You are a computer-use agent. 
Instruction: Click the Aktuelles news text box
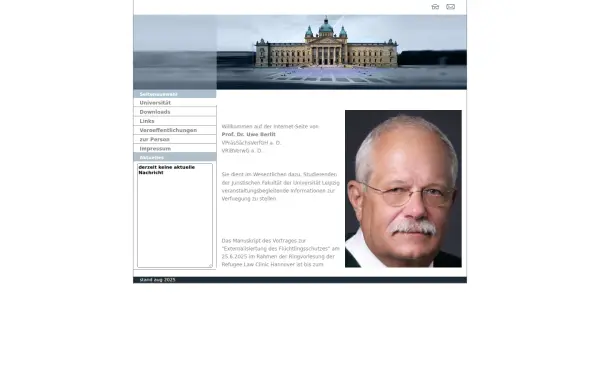(x=175, y=215)
